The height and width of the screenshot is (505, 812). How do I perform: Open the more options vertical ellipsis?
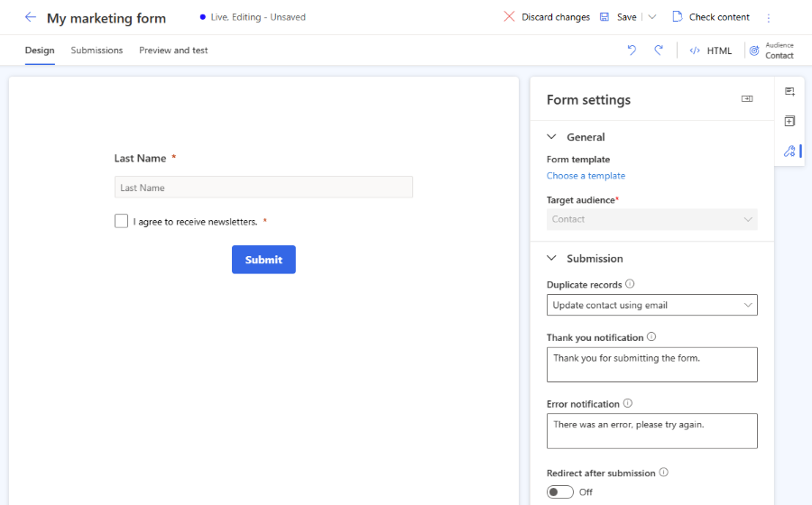coord(769,18)
